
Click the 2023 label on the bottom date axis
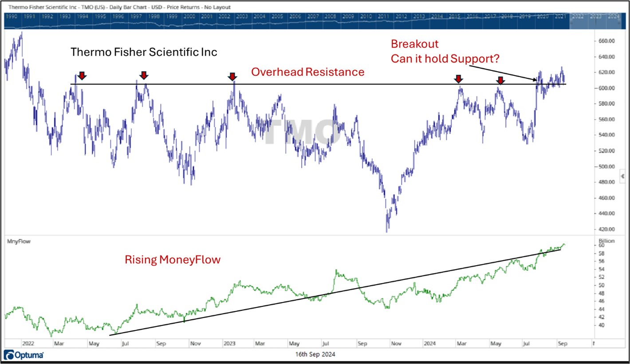[x=230, y=343]
